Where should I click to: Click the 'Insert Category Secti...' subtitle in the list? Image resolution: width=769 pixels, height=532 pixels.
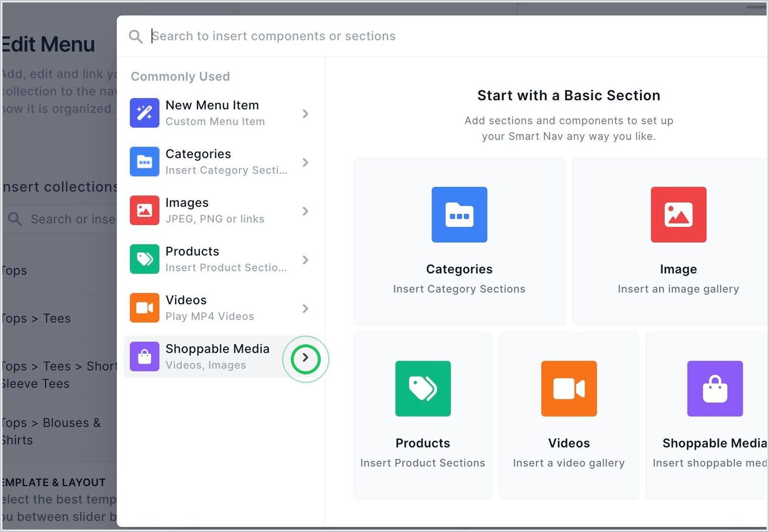(226, 170)
